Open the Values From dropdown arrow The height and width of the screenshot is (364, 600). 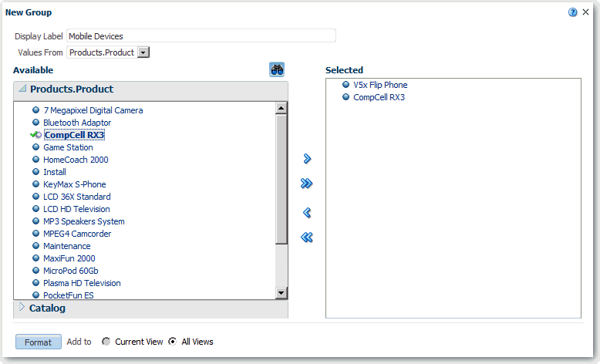pos(143,52)
